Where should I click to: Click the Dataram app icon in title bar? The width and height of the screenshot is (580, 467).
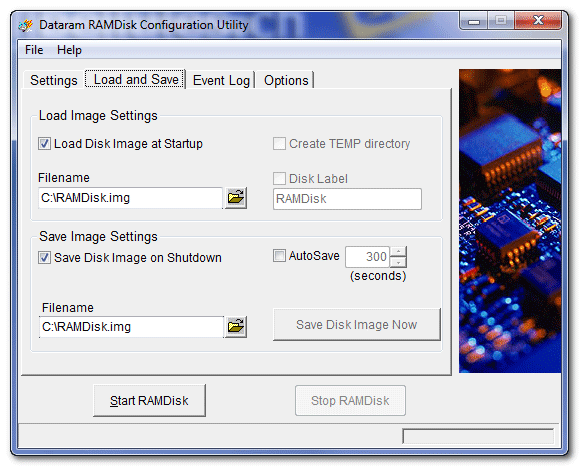(26, 25)
